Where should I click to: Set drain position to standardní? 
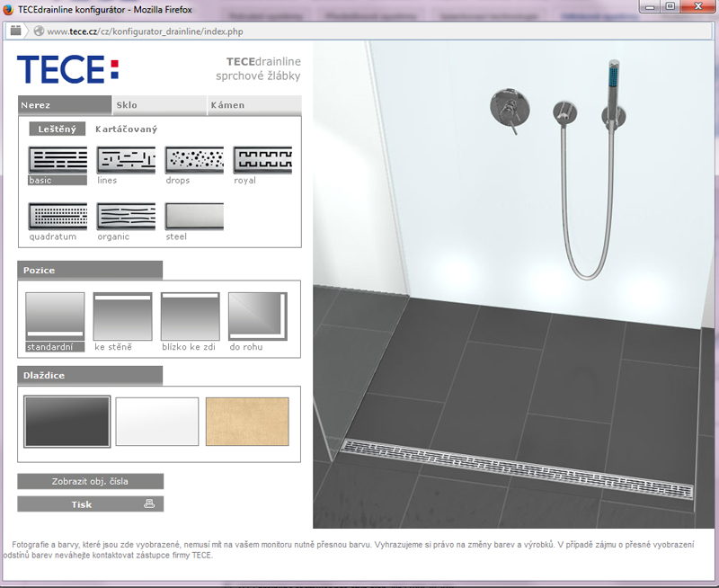pyautogui.click(x=55, y=316)
